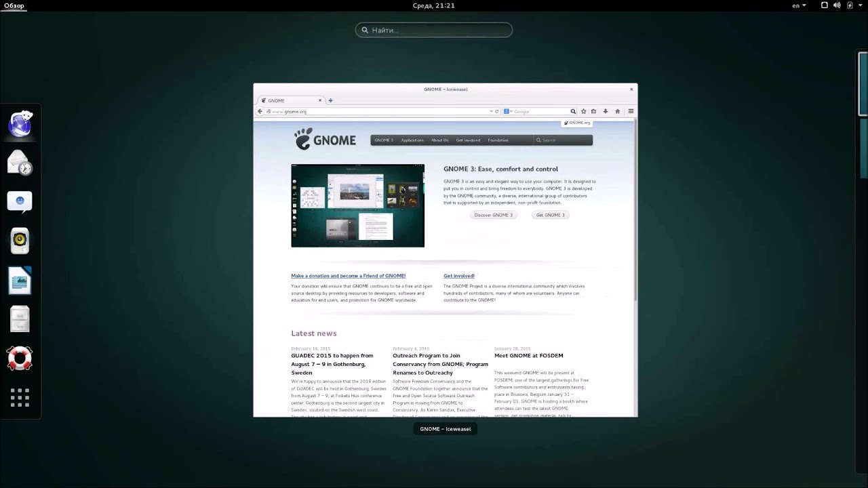Click the clock Среда, 21:21
Viewport: 868px width, 488px height.
pyautogui.click(x=434, y=5)
